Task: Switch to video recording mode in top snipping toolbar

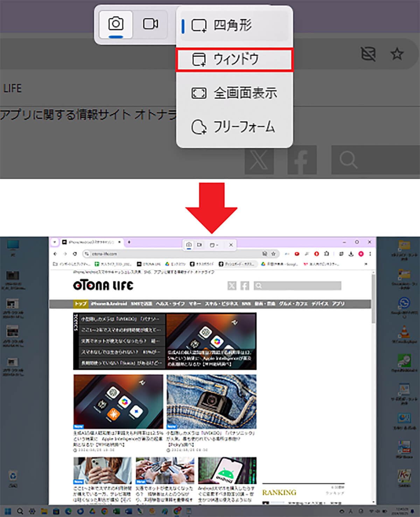Action: click(150, 24)
